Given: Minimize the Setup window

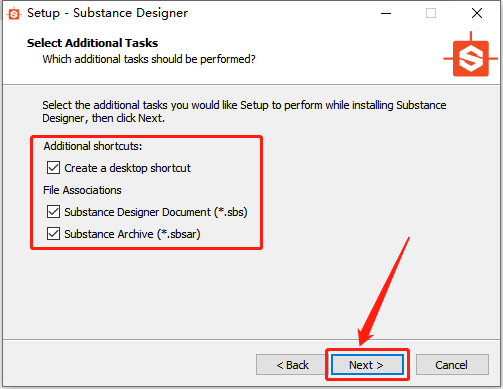Looking at the screenshot, I should (386, 13).
